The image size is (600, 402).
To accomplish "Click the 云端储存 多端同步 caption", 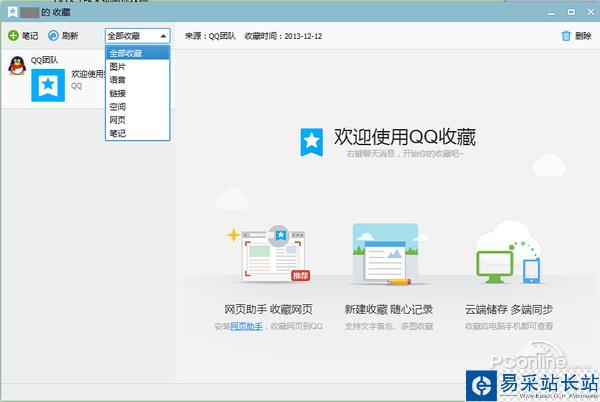I will click(509, 309).
